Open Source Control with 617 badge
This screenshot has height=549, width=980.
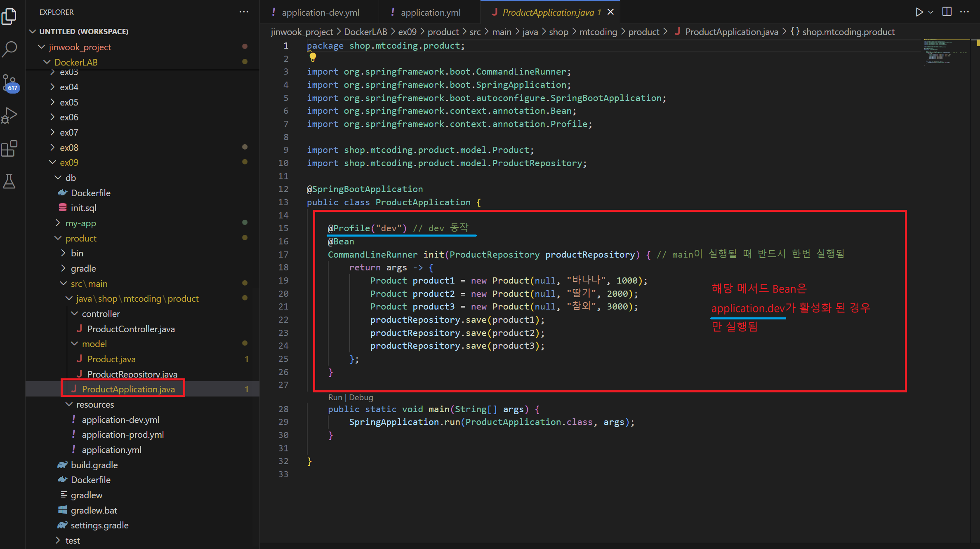(10, 82)
